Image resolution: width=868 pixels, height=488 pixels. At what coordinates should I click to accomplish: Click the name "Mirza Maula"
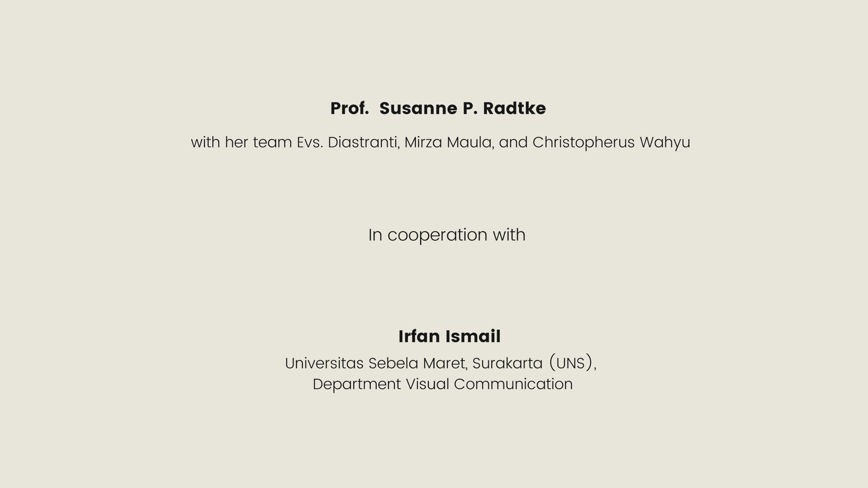click(448, 142)
